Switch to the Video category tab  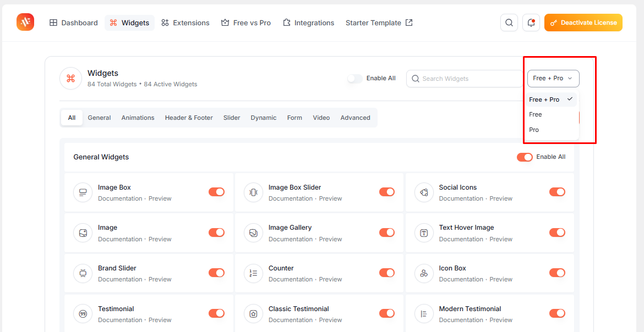[x=321, y=118]
